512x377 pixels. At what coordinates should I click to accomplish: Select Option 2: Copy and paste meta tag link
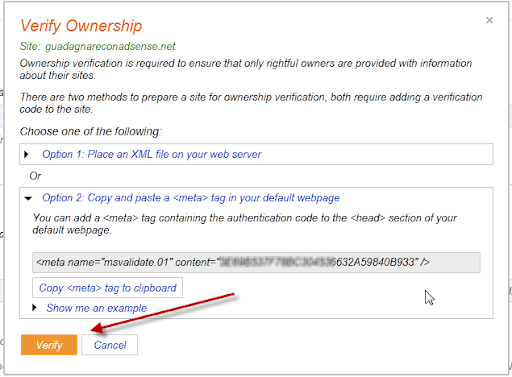coord(191,198)
